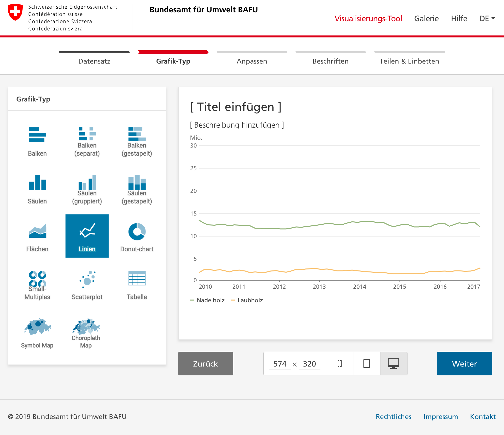Select the Balken chart type icon
The width and height of the screenshot is (504, 435).
pos(37,135)
